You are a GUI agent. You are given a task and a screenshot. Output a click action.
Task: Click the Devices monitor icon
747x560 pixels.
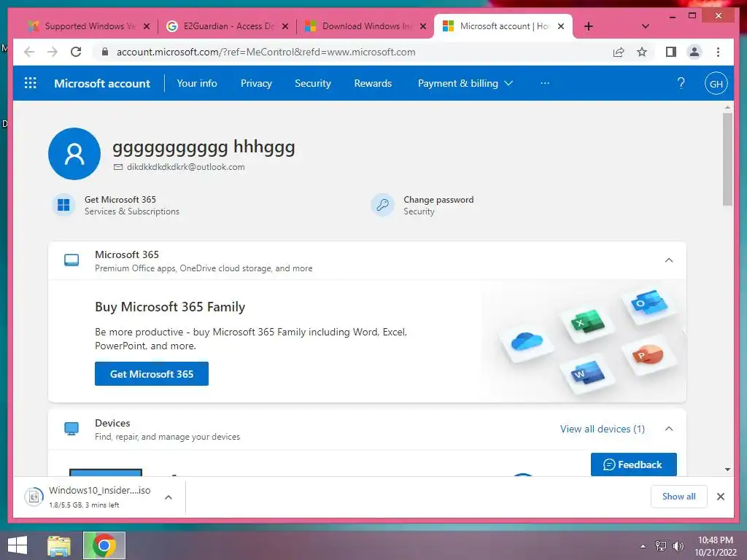coord(71,429)
